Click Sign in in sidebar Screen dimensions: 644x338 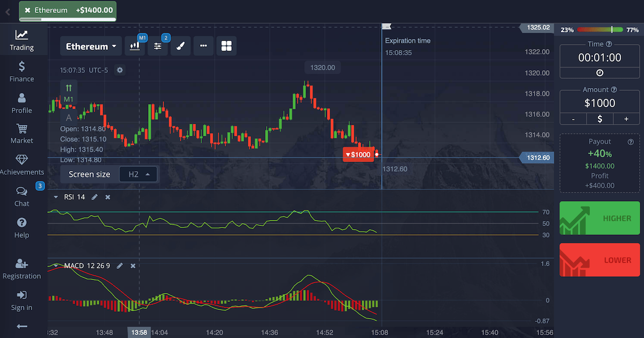click(x=21, y=300)
